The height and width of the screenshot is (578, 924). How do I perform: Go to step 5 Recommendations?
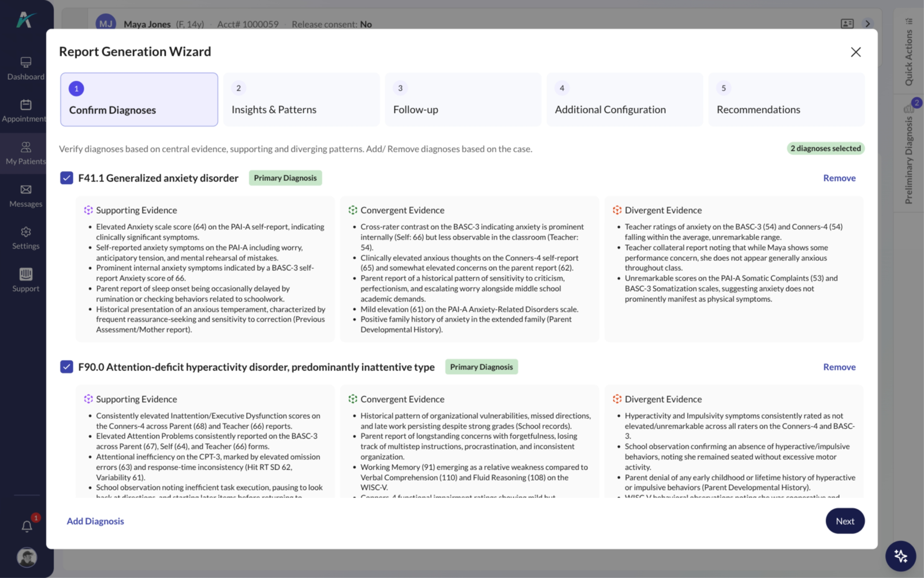787,99
